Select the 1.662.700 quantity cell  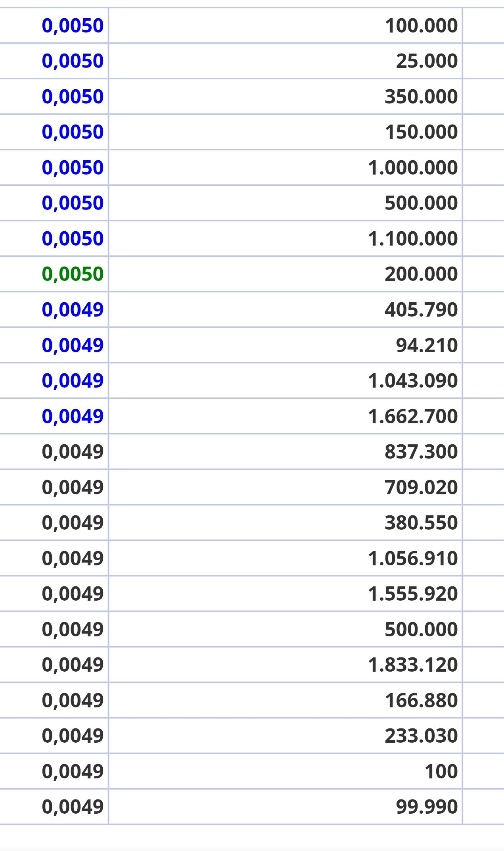286,416
